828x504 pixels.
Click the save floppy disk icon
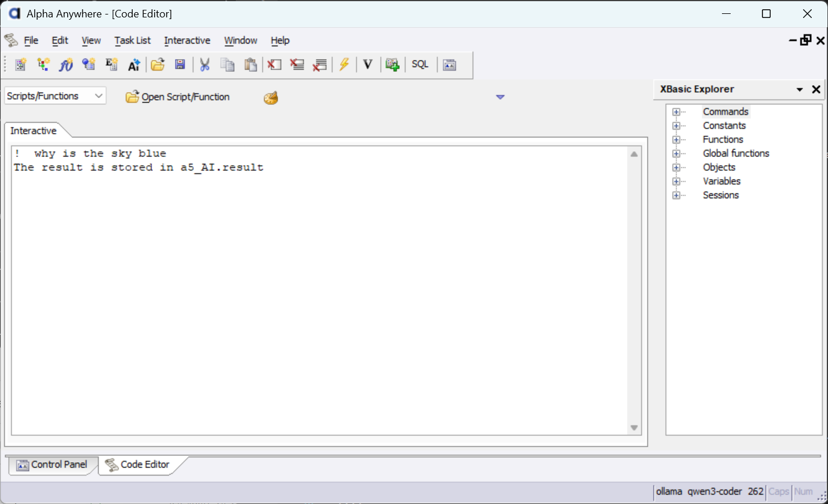pyautogui.click(x=180, y=65)
